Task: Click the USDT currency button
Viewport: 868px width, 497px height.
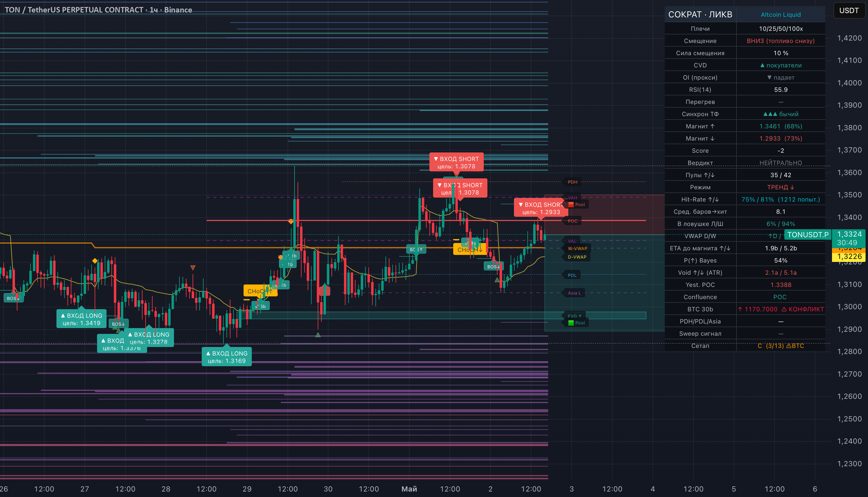Action: point(849,11)
